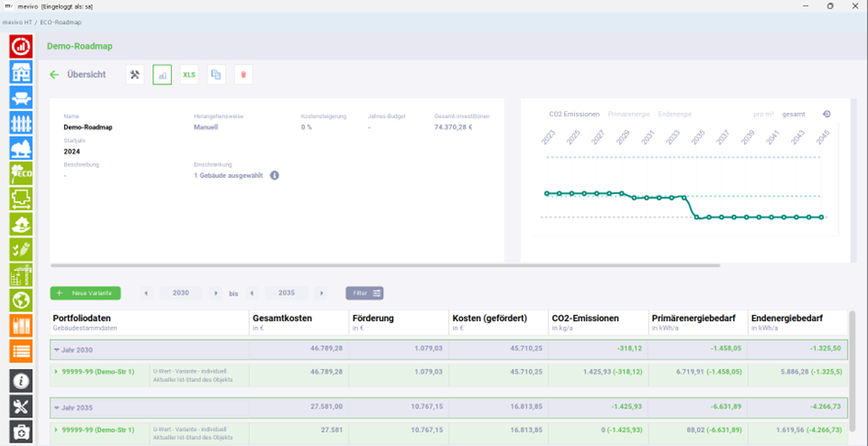868x446 pixels.
Task: Show info about 1 Gebäude ausgewählt
Action: coord(275,175)
